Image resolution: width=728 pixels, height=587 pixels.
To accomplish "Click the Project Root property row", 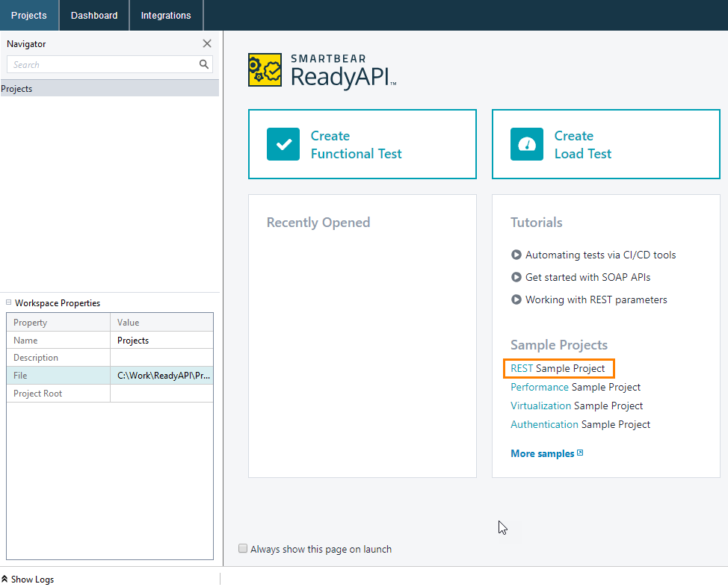I will tap(110, 394).
